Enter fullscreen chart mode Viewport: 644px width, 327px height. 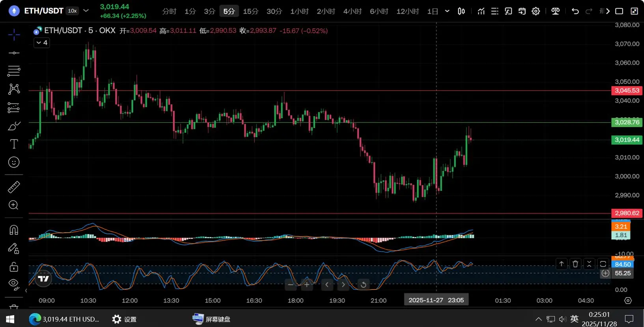point(635,11)
